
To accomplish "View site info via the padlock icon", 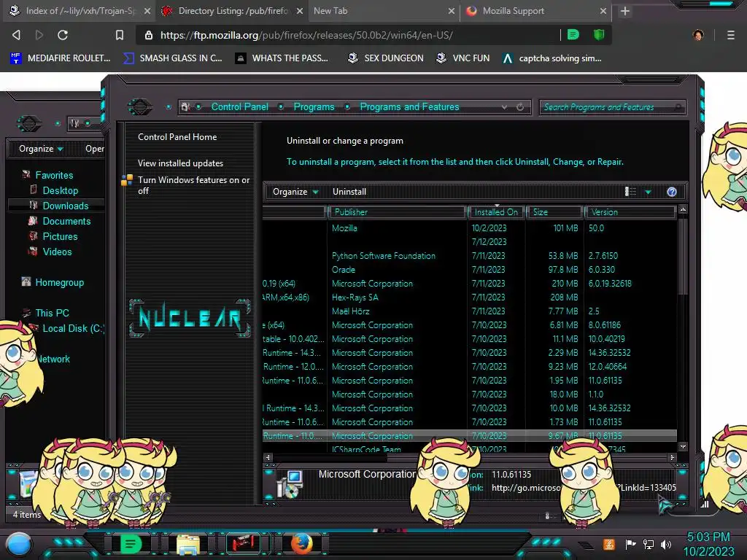I will pos(149,35).
